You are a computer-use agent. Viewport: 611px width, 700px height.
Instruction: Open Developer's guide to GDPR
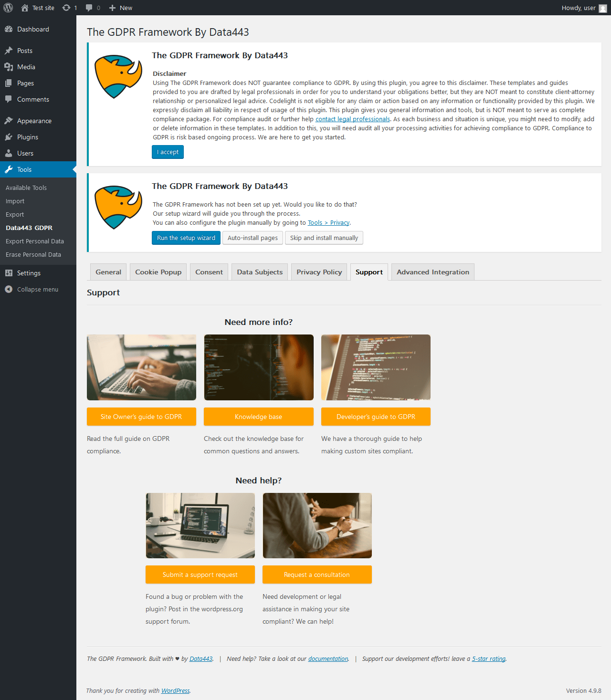coord(376,417)
